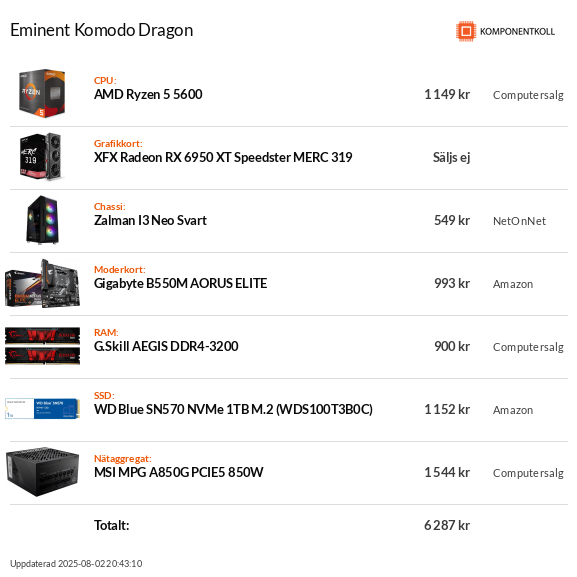Open the NetOnNet store link
Screen dimensions: 577x577
[519, 221]
